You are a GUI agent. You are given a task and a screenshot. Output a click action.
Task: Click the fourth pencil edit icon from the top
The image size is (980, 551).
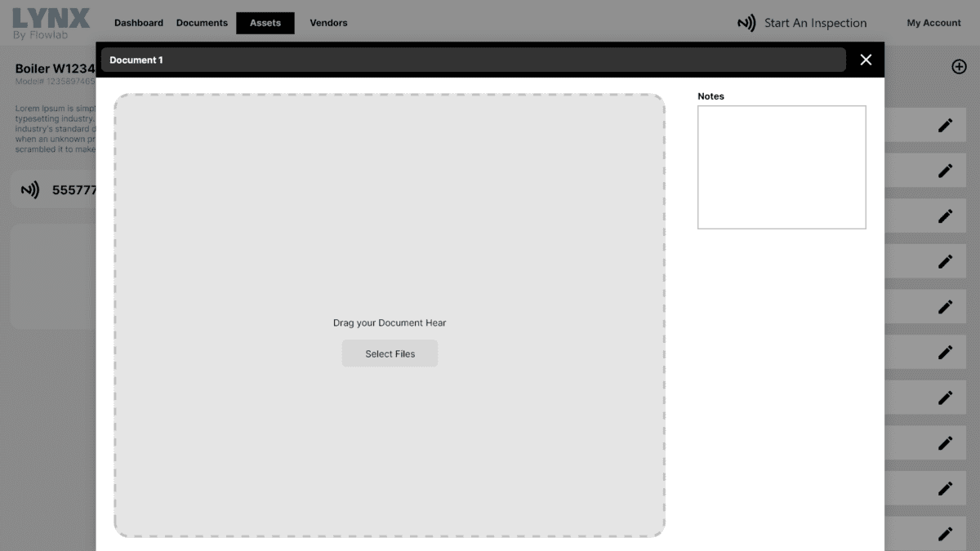click(x=945, y=261)
